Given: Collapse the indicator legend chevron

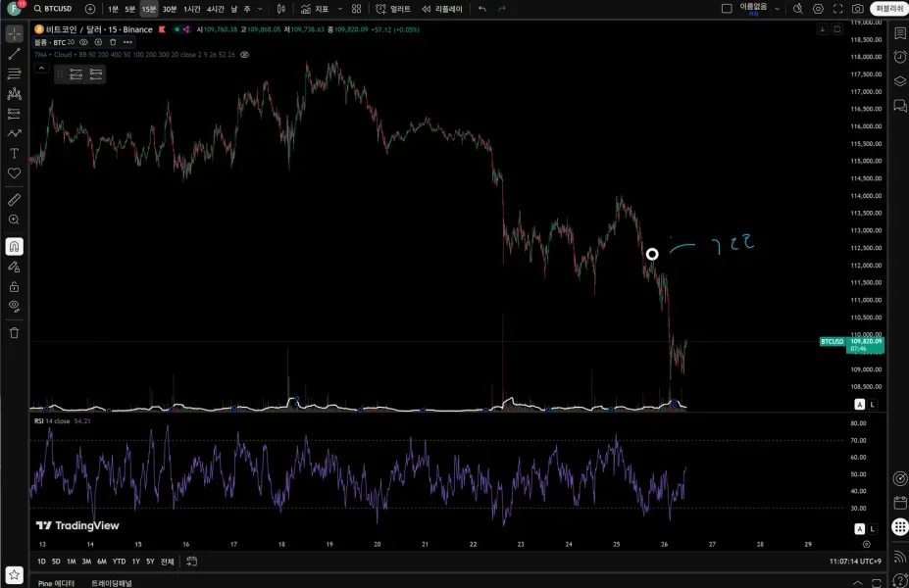Looking at the screenshot, I should point(41,69).
